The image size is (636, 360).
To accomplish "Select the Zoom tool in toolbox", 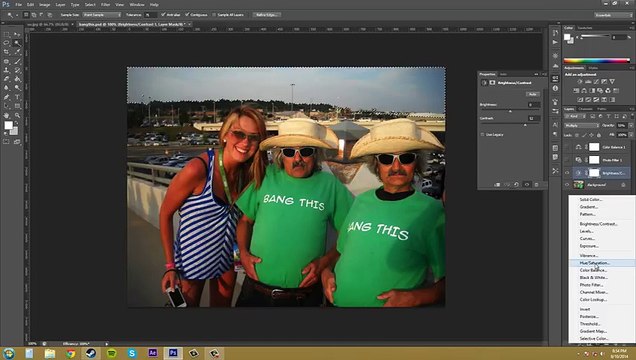I will tap(17, 116).
